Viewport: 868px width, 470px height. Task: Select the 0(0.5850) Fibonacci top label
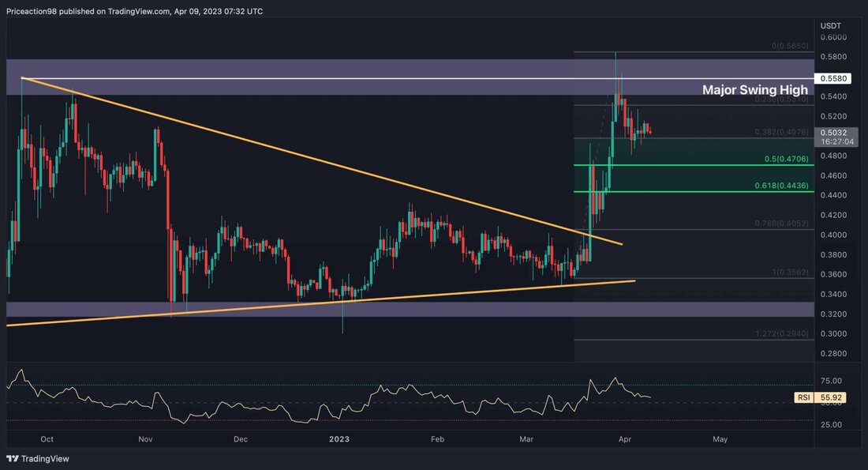click(786, 46)
